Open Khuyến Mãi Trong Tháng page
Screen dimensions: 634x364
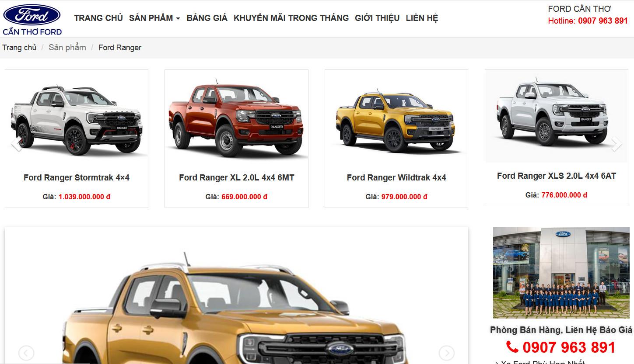tap(291, 18)
